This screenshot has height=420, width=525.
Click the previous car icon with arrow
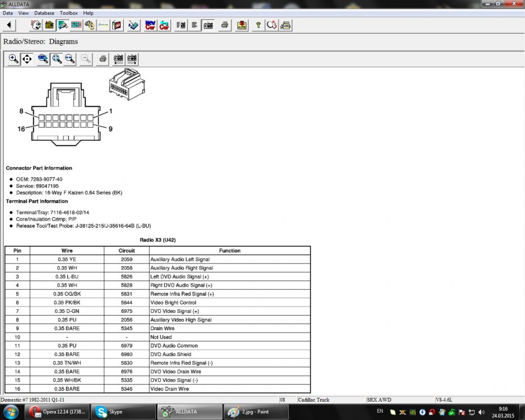[164, 25]
